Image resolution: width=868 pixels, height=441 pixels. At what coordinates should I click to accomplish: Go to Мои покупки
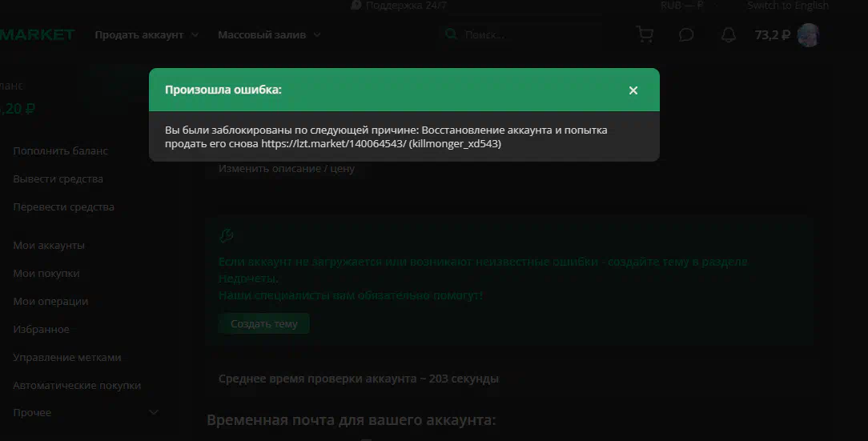(x=46, y=274)
